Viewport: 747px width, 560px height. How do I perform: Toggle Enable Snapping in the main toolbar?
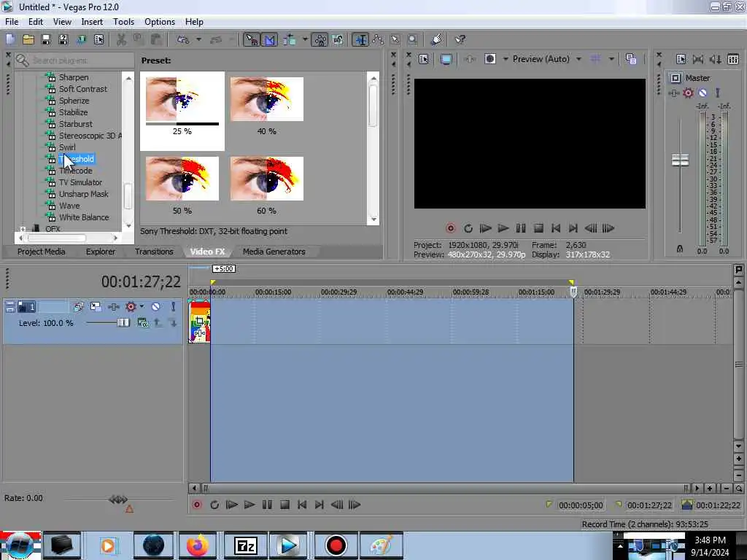point(251,39)
